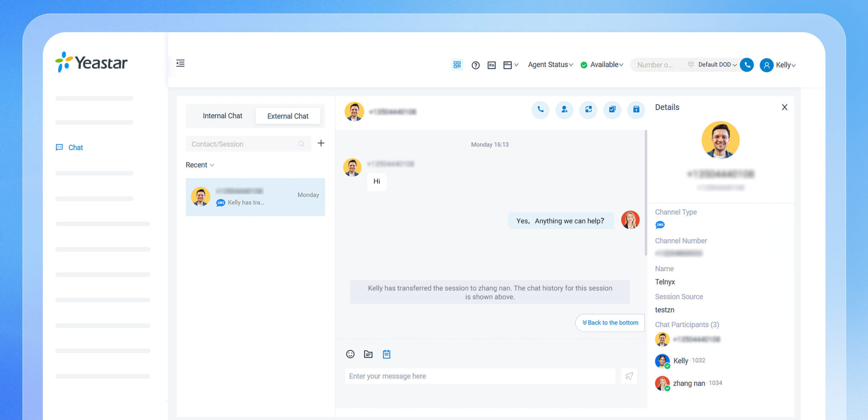Select the External Chat tab
This screenshot has width=868, height=420.
[x=288, y=116]
